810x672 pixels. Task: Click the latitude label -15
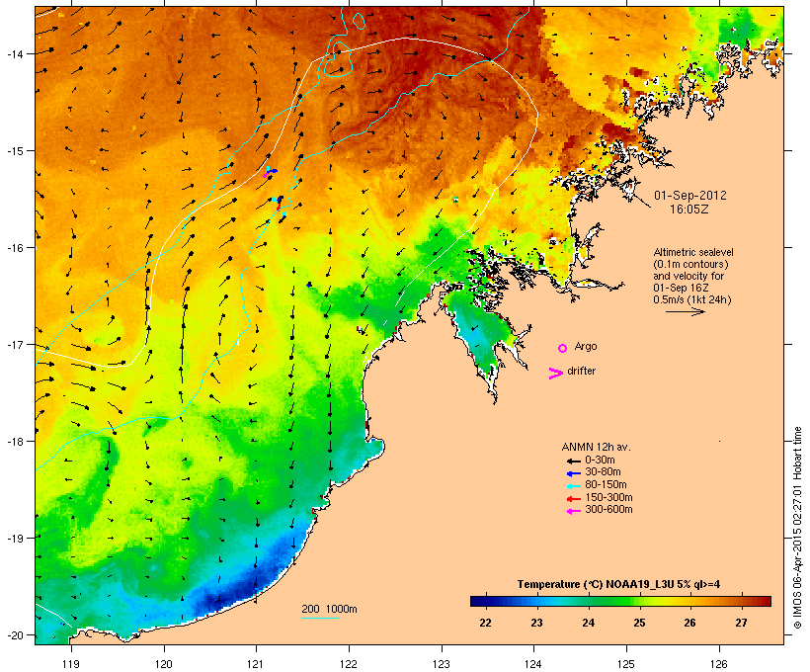[14, 151]
